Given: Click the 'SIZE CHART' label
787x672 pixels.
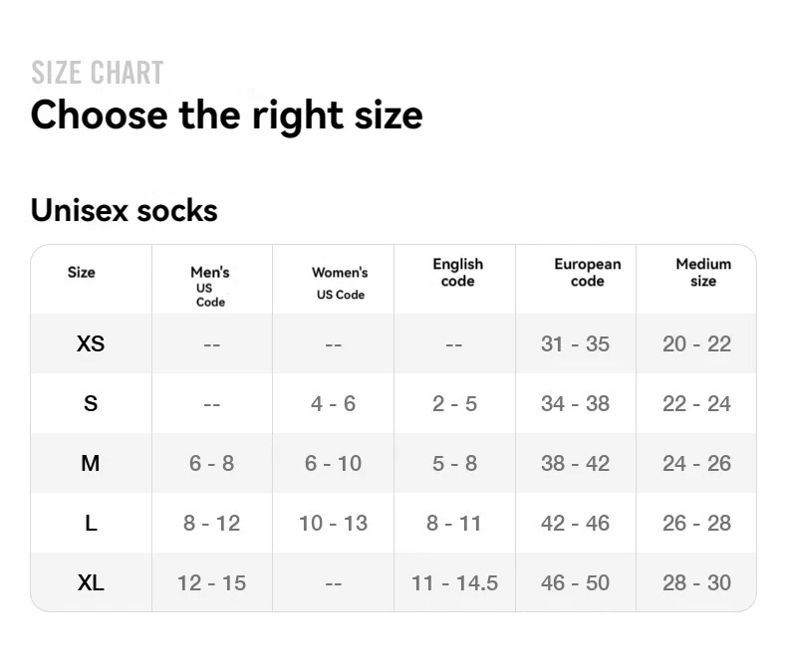Looking at the screenshot, I should click(97, 73).
